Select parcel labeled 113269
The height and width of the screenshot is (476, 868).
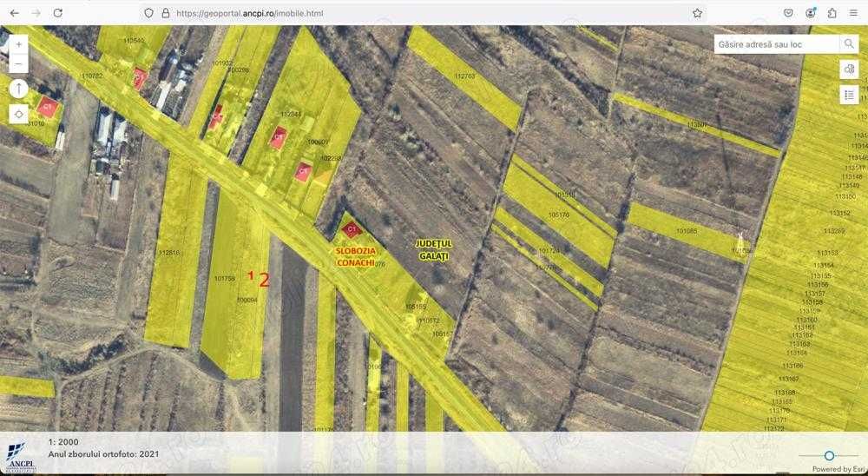coord(834,231)
